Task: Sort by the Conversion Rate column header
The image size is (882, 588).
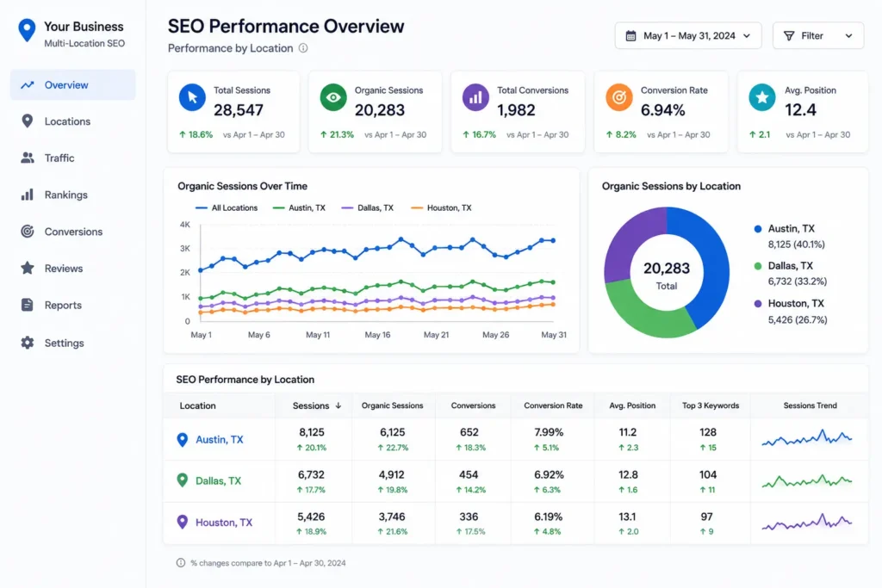Action: click(553, 405)
